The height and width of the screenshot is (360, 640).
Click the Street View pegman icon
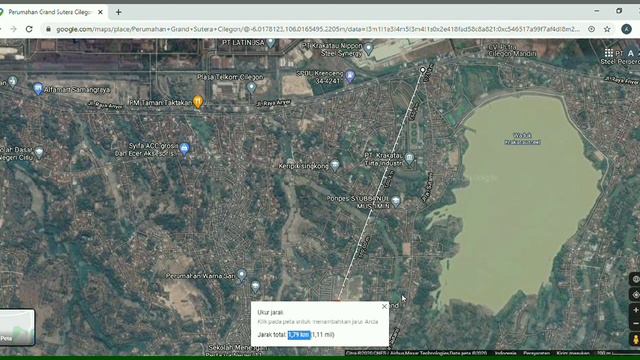pyautogui.click(x=636, y=339)
